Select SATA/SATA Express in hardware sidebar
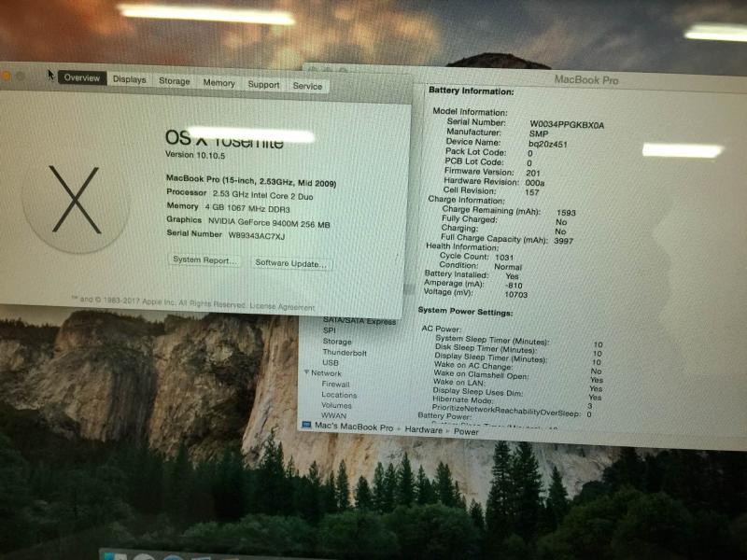747x560 pixels. (359, 321)
